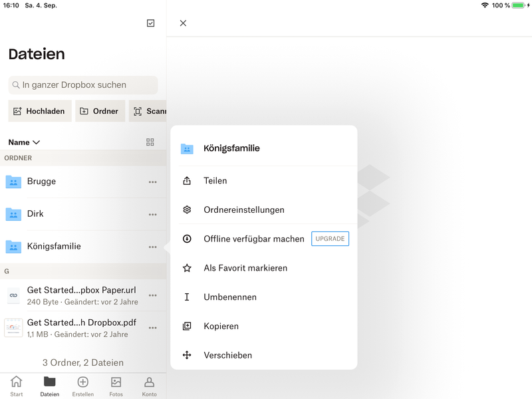This screenshot has width=532, height=399.
Task: Tap the copy icon beside Kopieren
Action: pos(187,326)
